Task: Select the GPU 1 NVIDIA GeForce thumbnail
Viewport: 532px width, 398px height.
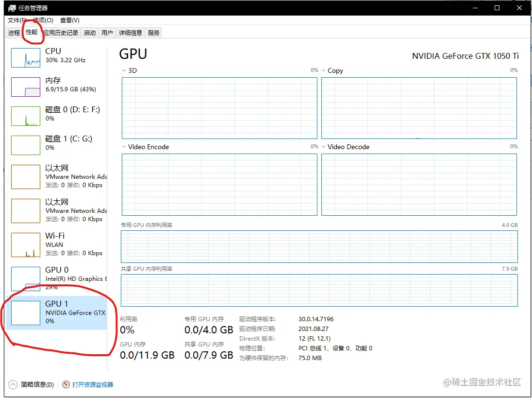Action: (26, 313)
